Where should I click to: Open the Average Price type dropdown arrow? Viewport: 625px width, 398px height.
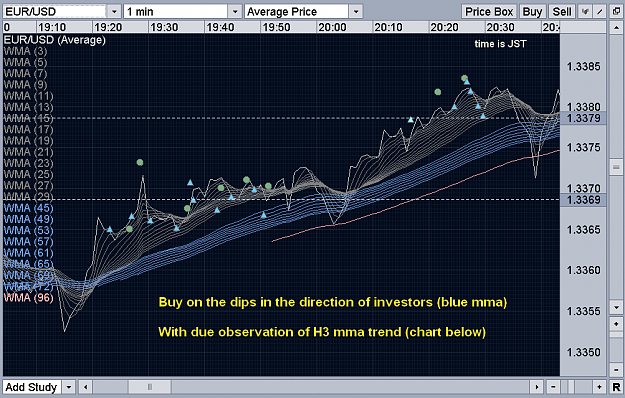pos(356,12)
